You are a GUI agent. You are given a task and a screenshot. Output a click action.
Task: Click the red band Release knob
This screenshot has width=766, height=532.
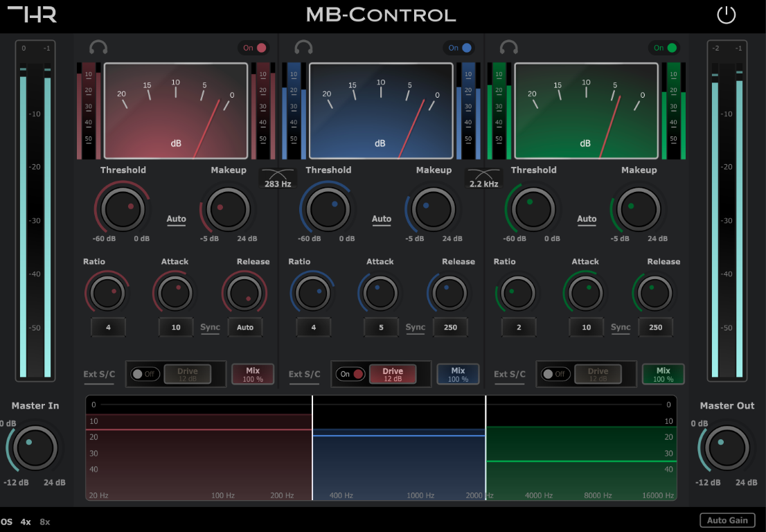coord(244,293)
